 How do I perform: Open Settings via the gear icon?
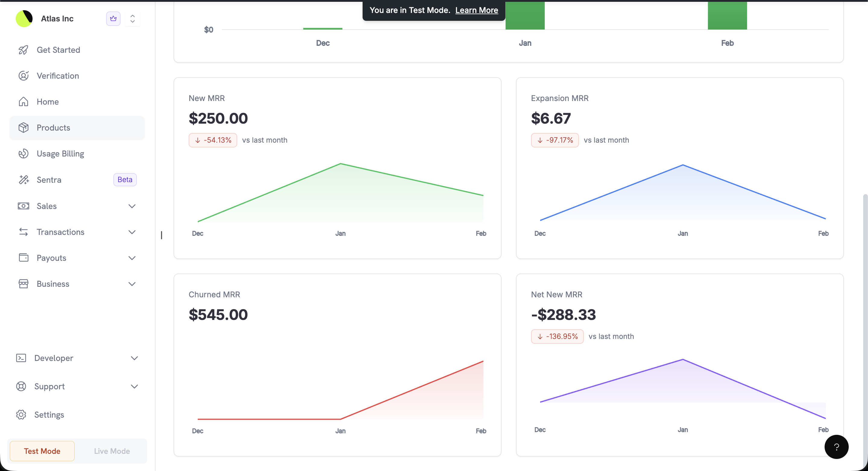[x=21, y=414]
